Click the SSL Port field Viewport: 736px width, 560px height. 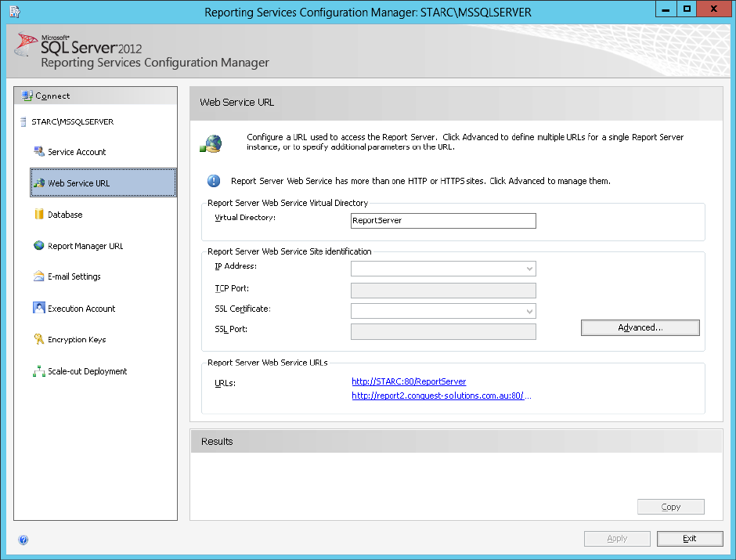pyautogui.click(x=443, y=331)
